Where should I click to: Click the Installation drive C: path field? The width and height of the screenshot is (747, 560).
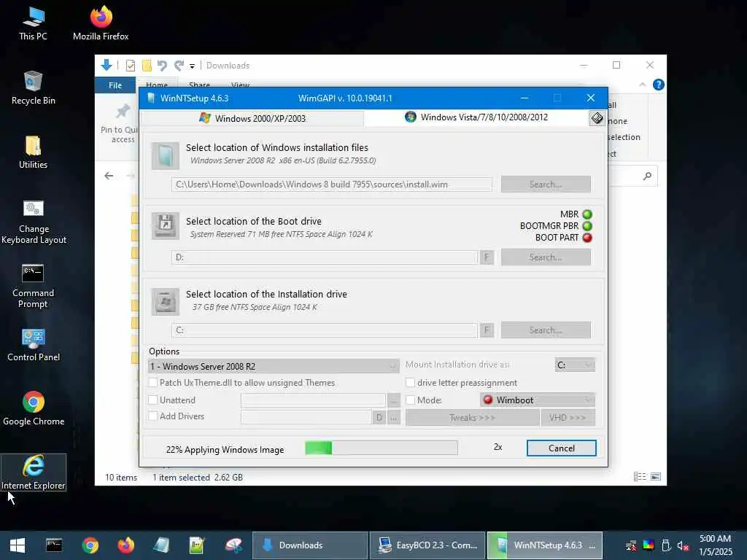325,330
